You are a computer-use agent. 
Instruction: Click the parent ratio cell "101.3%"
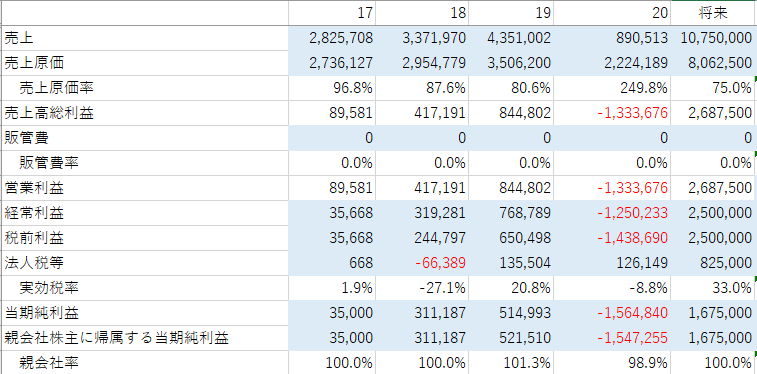coord(510,363)
